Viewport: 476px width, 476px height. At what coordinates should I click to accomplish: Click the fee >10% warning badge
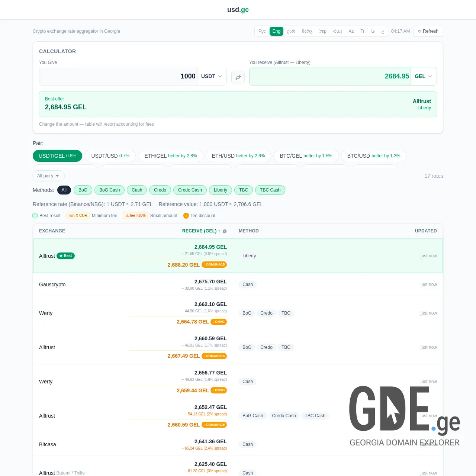coord(135,216)
